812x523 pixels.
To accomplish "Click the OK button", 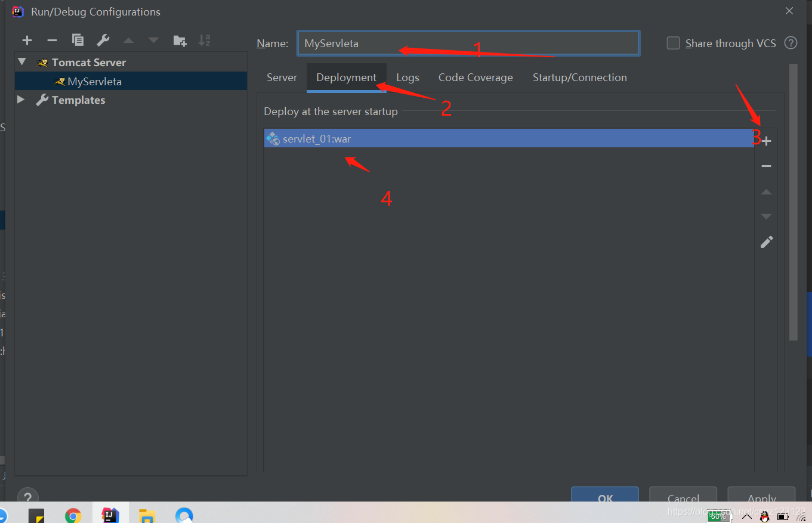I will [605, 494].
